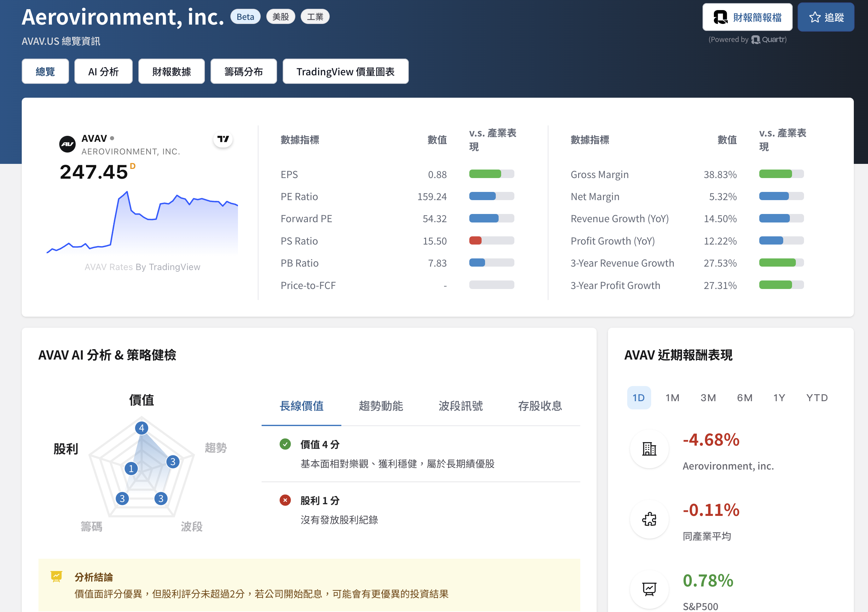The width and height of the screenshot is (868, 612).
Task: Click the building icon beside Aerovironment return
Action: 649,449
